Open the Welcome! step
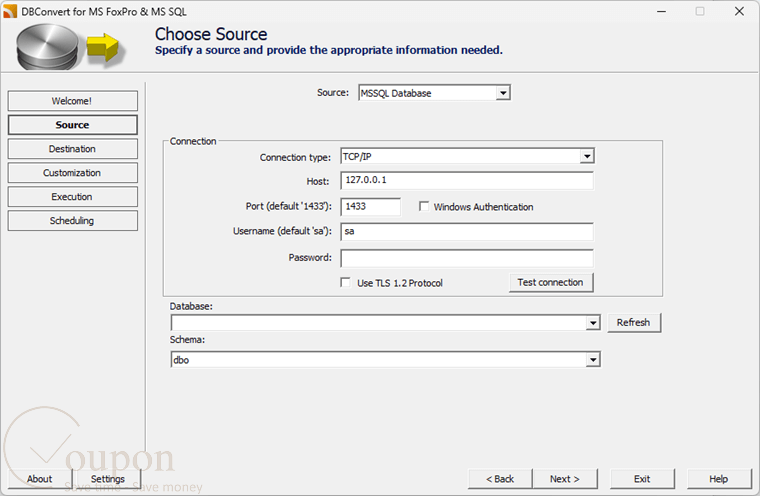Image resolution: width=760 pixels, height=496 pixels. tap(72, 101)
